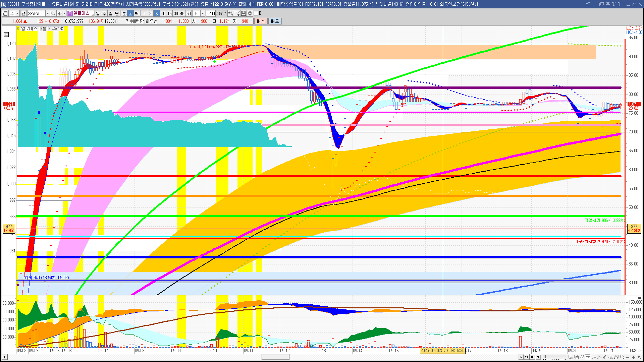Switch to the 10 interval tab
644x362 pixels.
[x=163, y=13]
